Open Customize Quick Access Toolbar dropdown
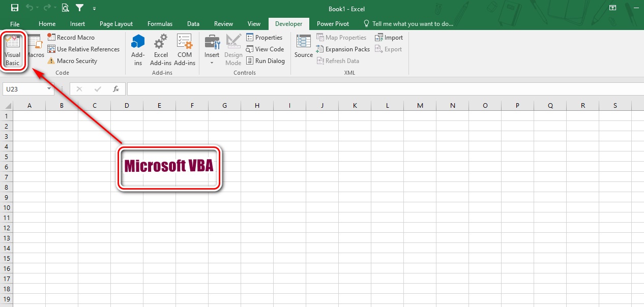644x307 pixels. coord(94,9)
